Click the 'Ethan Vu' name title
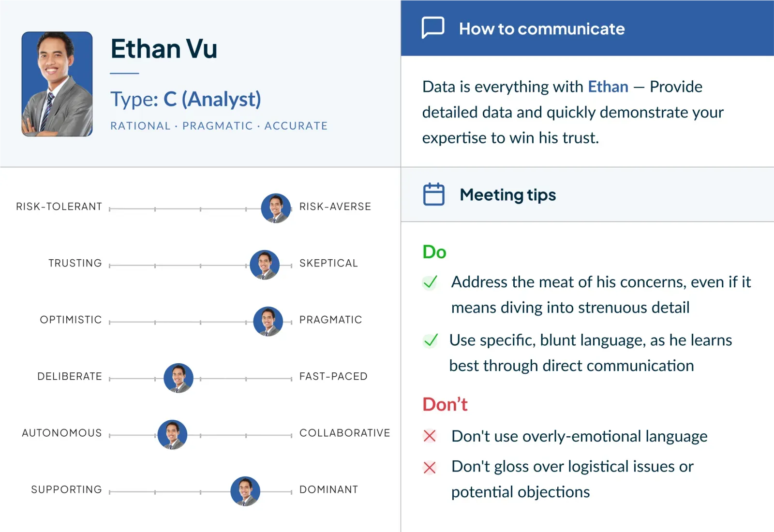774x532 pixels. coord(164,49)
